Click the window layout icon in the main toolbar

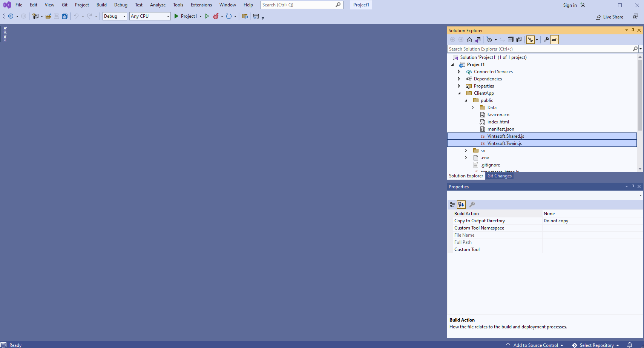click(256, 16)
